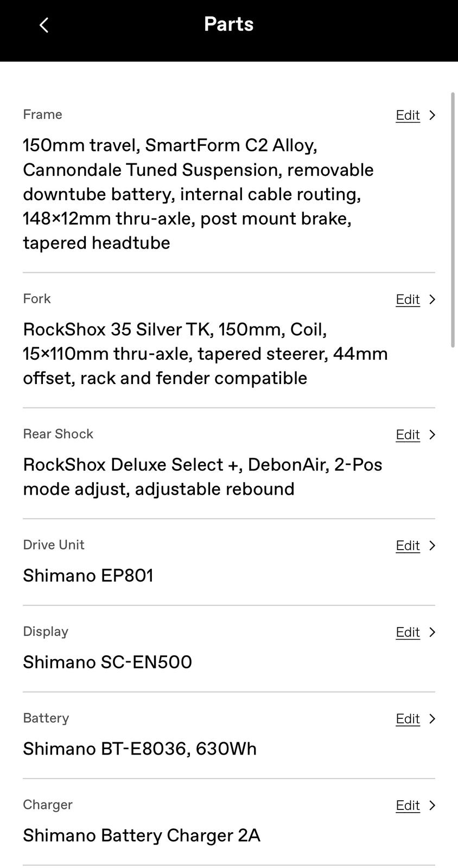Tap the back arrow in header
Viewport: 458px width, 868px height.
pos(44,25)
